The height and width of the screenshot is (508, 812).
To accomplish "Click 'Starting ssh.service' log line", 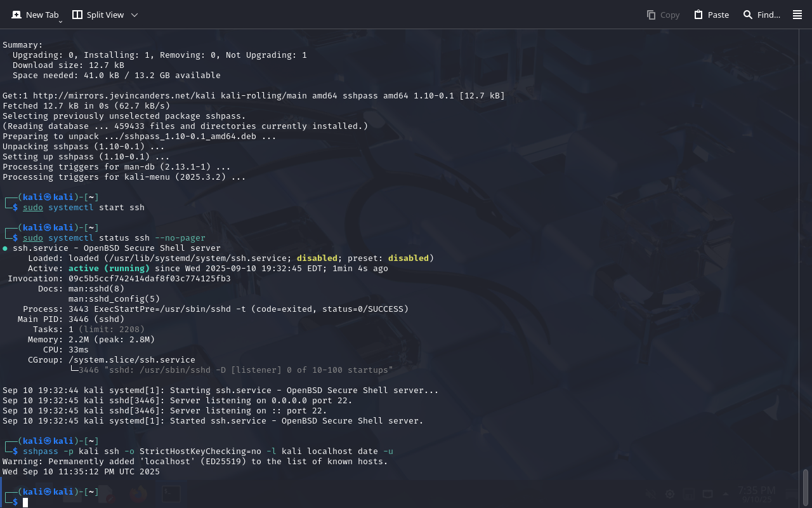I will click(221, 391).
